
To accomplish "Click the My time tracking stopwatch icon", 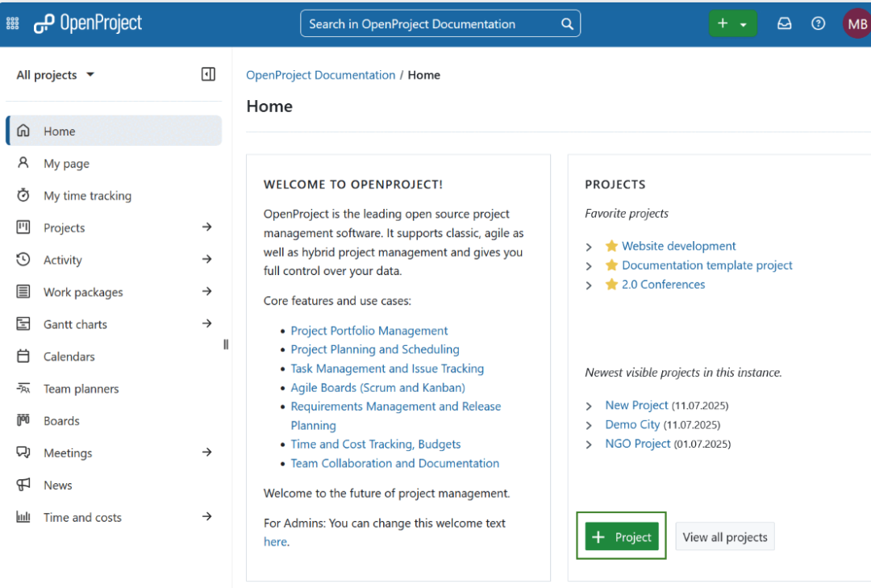I will [x=23, y=195].
